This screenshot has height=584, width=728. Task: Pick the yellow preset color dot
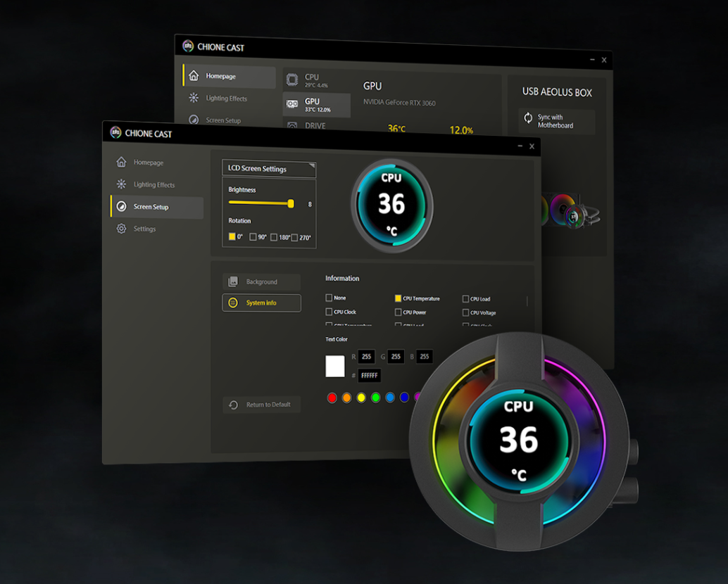361,398
